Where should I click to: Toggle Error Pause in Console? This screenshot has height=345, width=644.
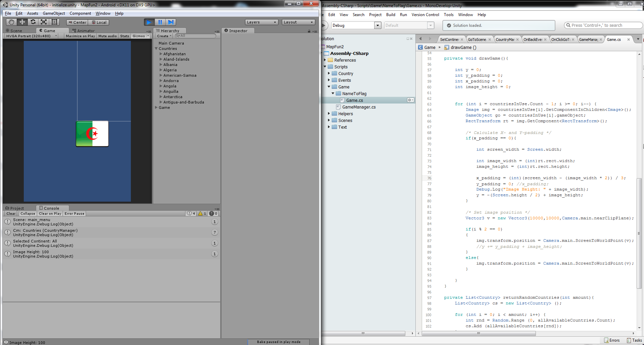pyautogui.click(x=74, y=214)
